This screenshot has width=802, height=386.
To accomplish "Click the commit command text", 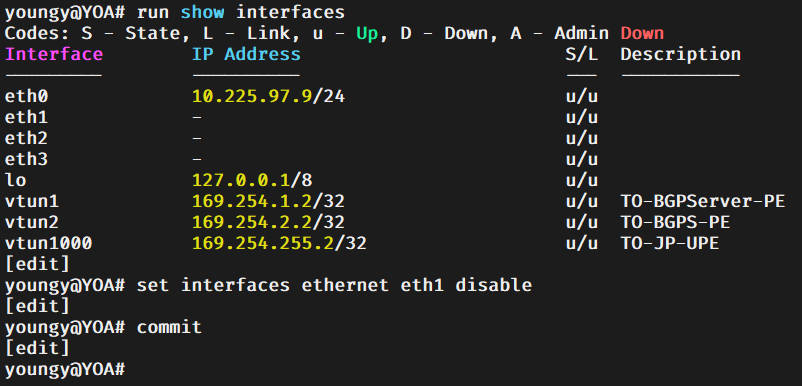I will coord(169,327).
